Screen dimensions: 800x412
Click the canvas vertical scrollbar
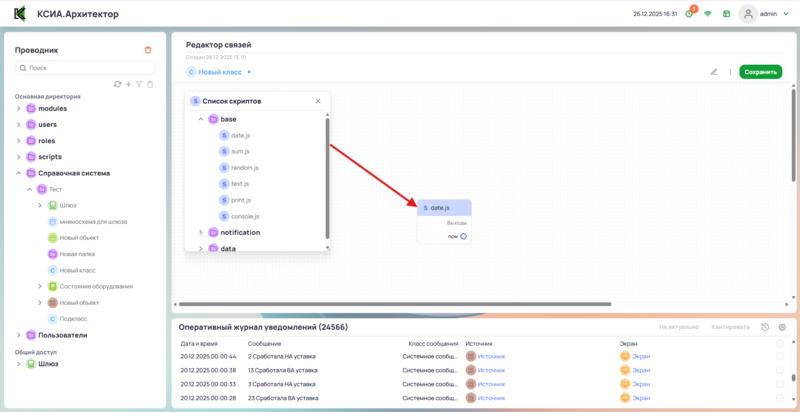(793, 136)
